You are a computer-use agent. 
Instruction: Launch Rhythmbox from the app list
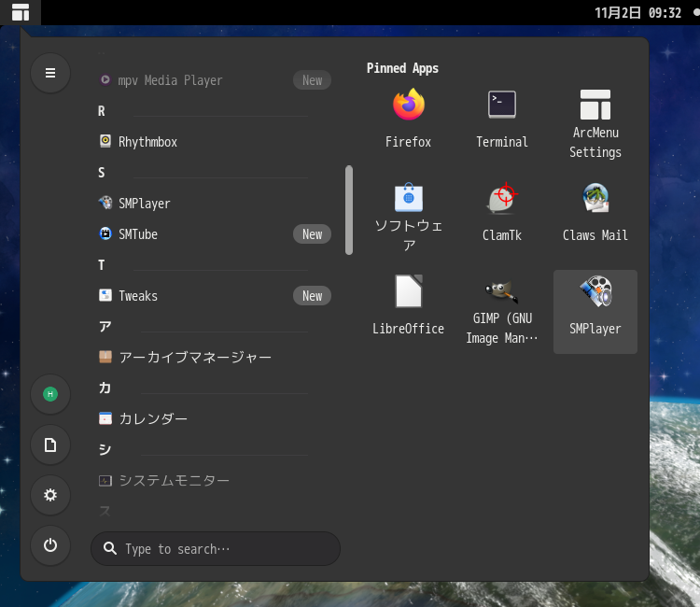pyautogui.click(x=215, y=142)
